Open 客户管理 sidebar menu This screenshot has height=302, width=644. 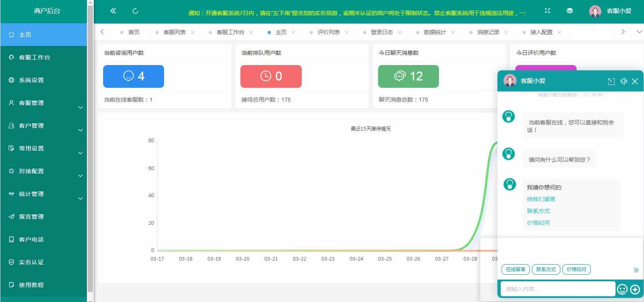point(43,126)
